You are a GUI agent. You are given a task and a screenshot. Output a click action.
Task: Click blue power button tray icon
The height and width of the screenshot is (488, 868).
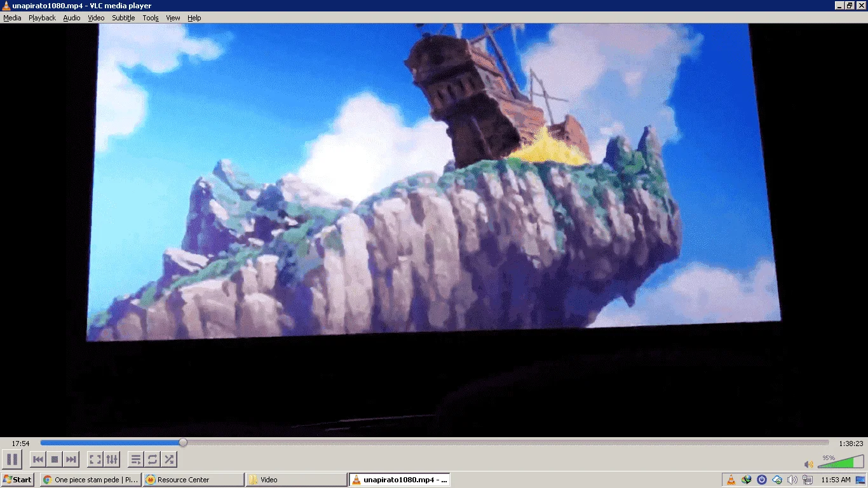coord(761,480)
